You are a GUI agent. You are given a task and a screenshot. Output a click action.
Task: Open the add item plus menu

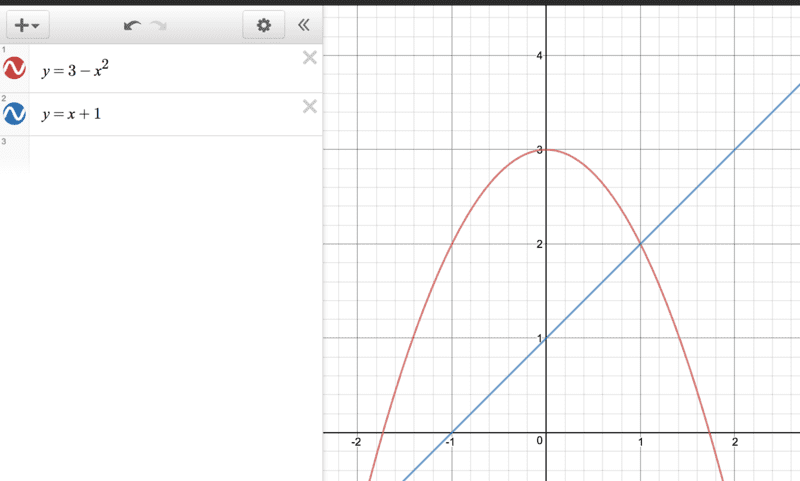point(28,24)
